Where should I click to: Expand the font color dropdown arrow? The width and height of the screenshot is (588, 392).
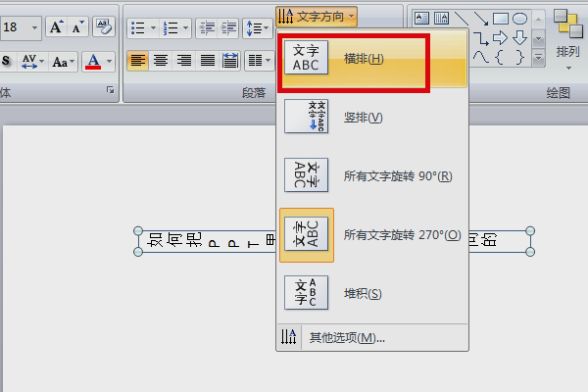(x=109, y=61)
